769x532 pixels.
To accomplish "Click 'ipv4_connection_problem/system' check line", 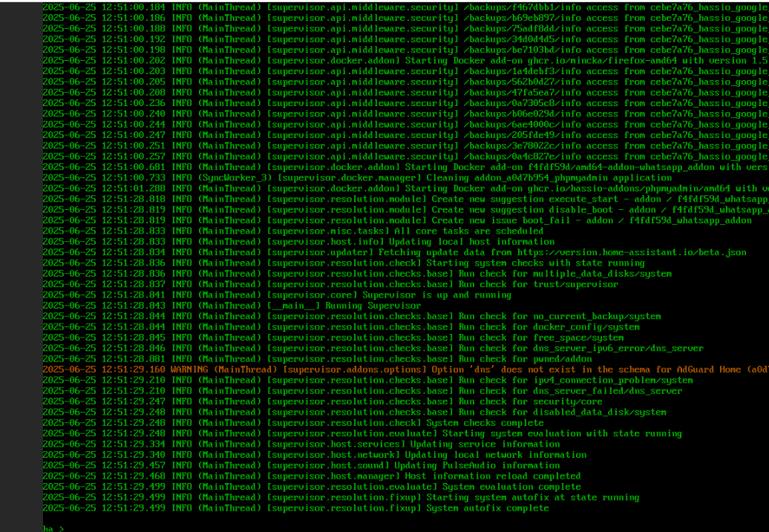I will point(368,381).
